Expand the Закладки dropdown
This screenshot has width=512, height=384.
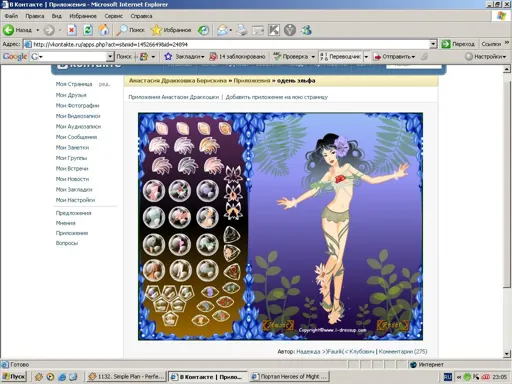202,57
